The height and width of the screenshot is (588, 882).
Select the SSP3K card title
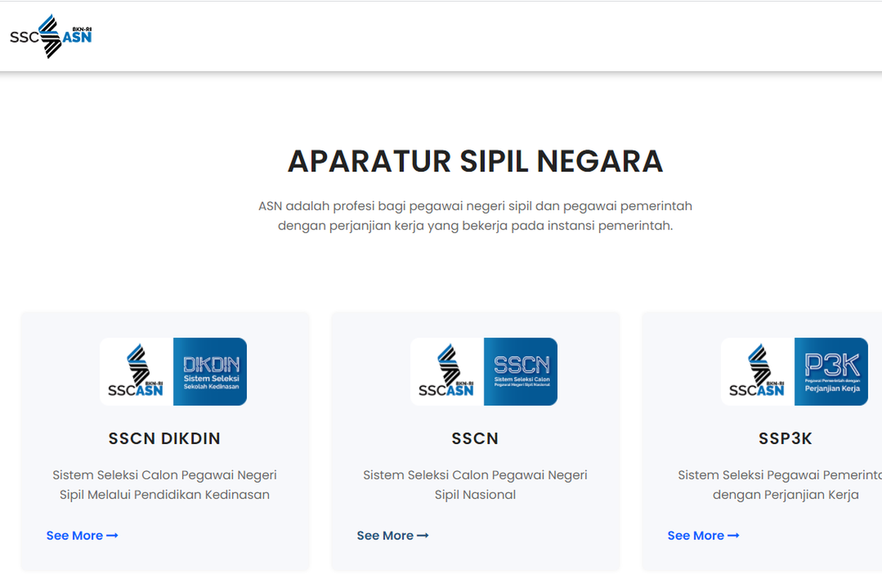coord(785,439)
